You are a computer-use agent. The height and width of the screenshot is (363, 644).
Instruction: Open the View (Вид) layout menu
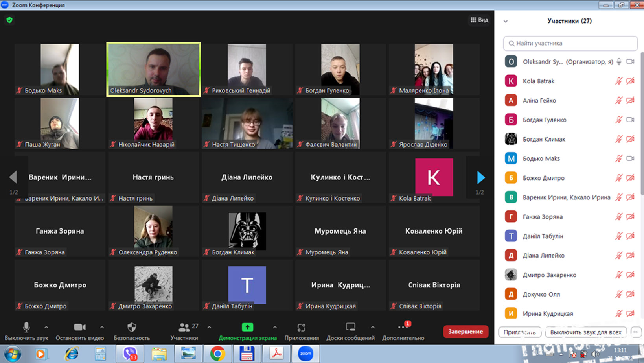[x=479, y=20]
